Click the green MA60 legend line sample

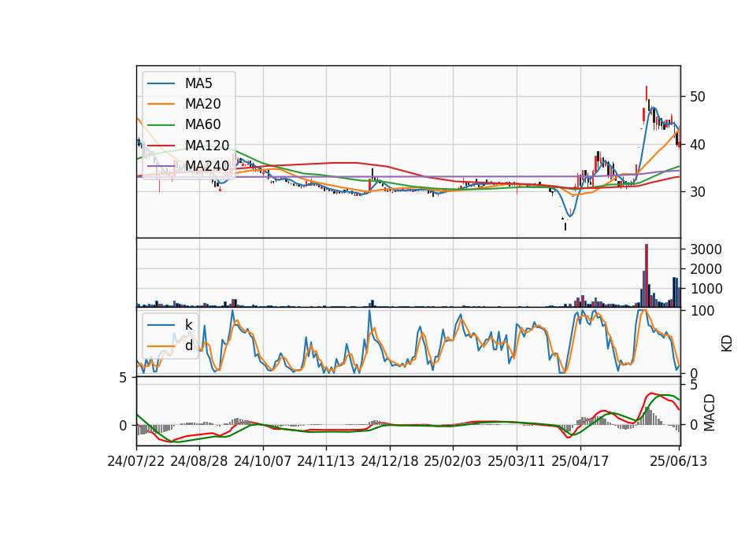[161, 125]
